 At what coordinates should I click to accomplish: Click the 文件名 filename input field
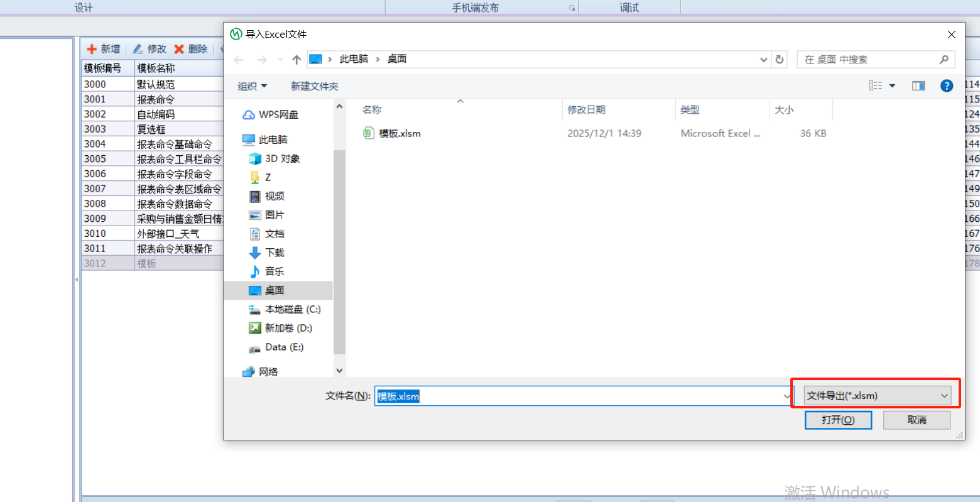pyautogui.click(x=578, y=396)
